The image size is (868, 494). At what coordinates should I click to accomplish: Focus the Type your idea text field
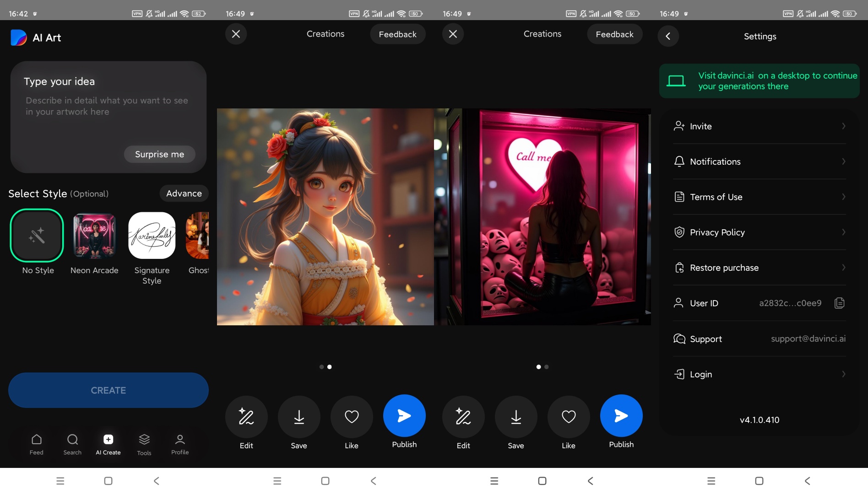click(107, 106)
